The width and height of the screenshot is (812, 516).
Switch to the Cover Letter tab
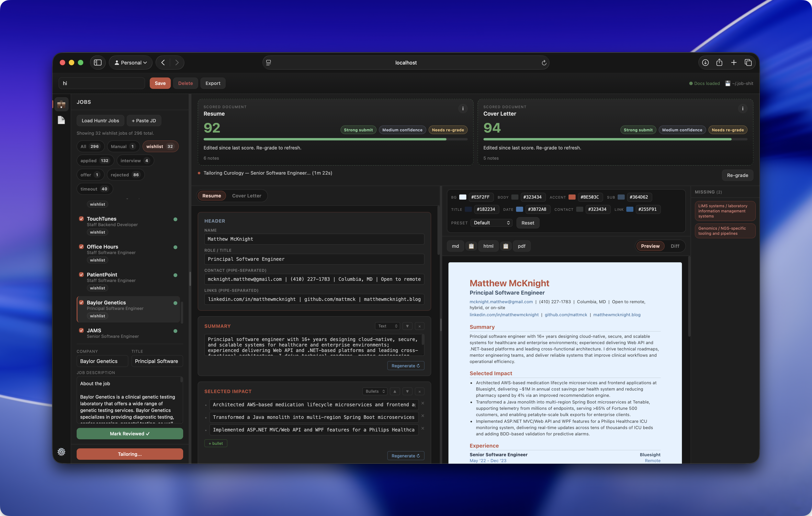(x=246, y=196)
